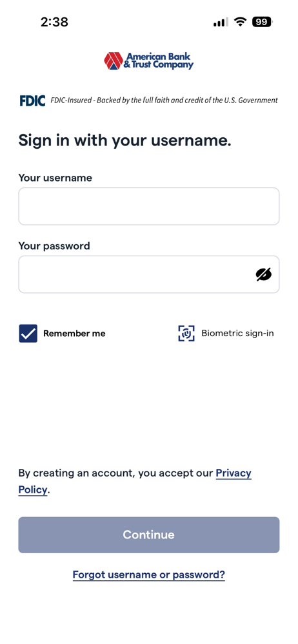This screenshot has height=644, width=298.
Task: Tap the American Bank & Trust Company logo
Action: [148, 61]
